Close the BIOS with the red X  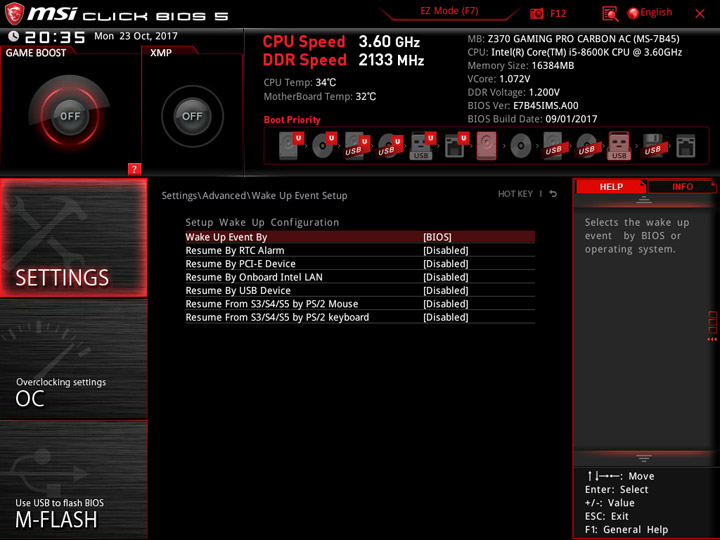(700, 14)
